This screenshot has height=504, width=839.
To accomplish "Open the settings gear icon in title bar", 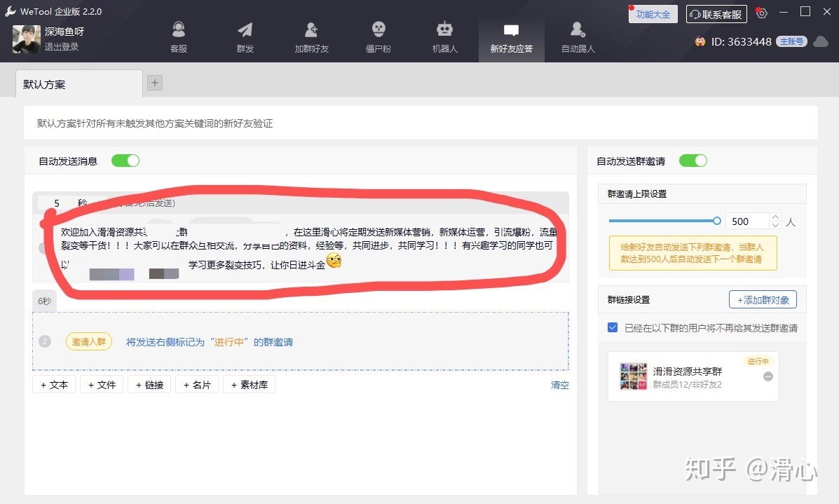I will tap(762, 13).
